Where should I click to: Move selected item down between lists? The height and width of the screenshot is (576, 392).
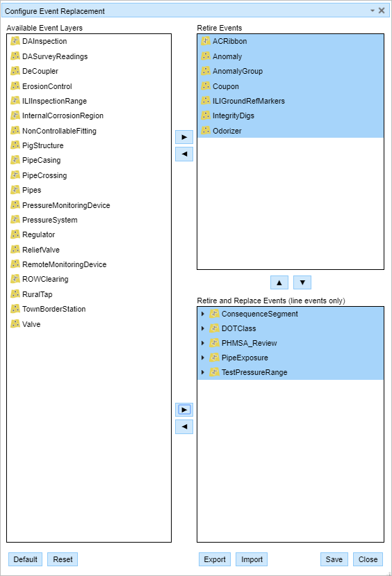302,282
